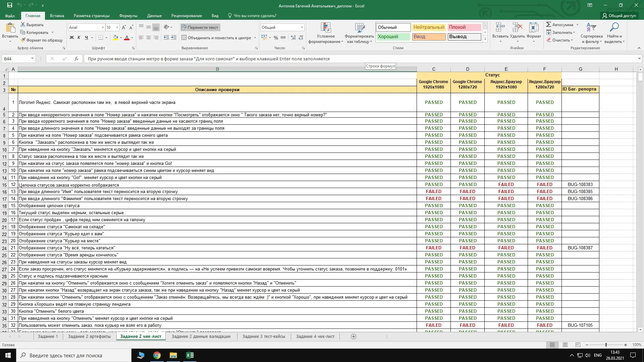Center text horizontally
The width and height of the screenshot is (644, 362).
[x=148, y=38]
